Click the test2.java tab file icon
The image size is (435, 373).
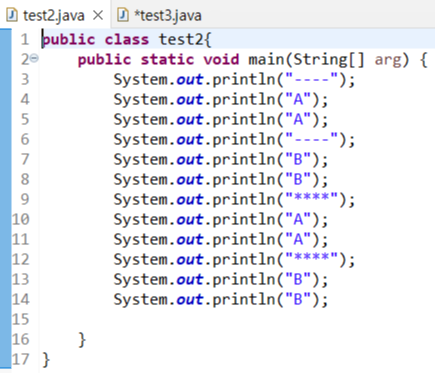pyautogui.click(x=12, y=15)
